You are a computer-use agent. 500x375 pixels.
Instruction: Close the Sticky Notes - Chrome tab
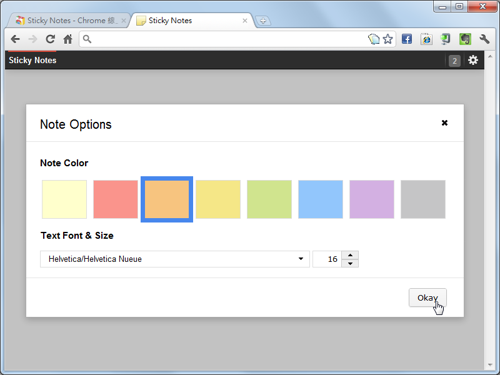[123, 21]
